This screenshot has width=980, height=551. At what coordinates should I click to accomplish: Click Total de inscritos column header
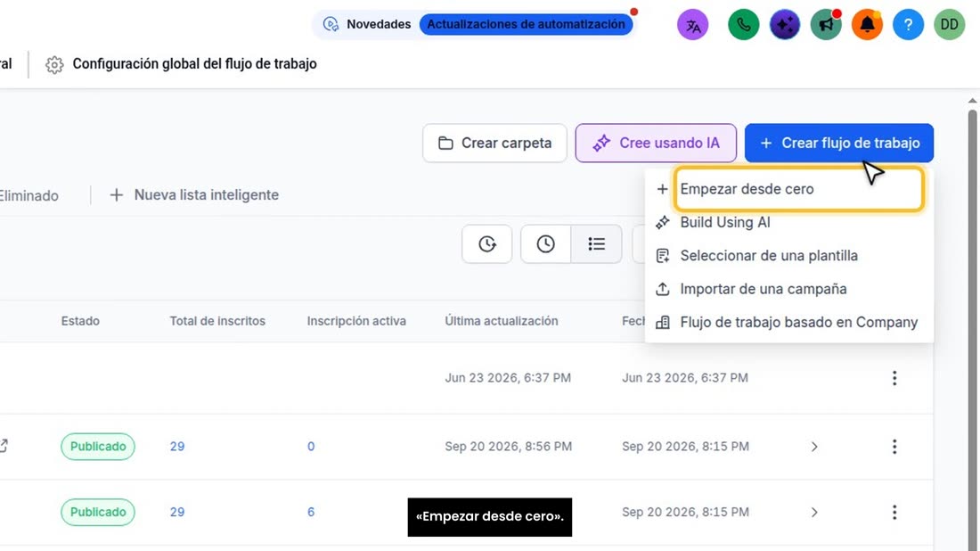(217, 321)
